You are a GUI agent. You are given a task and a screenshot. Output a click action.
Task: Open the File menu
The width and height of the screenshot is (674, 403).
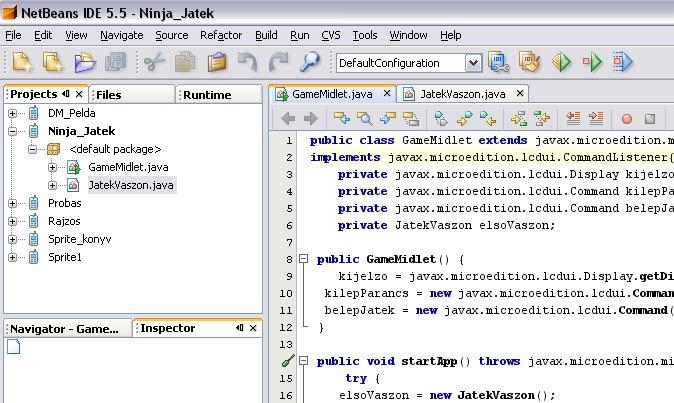point(13,35)
